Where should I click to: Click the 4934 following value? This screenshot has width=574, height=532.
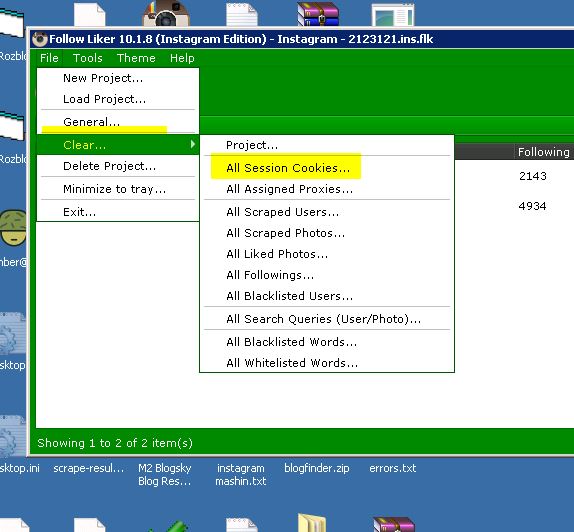point(532,206)
